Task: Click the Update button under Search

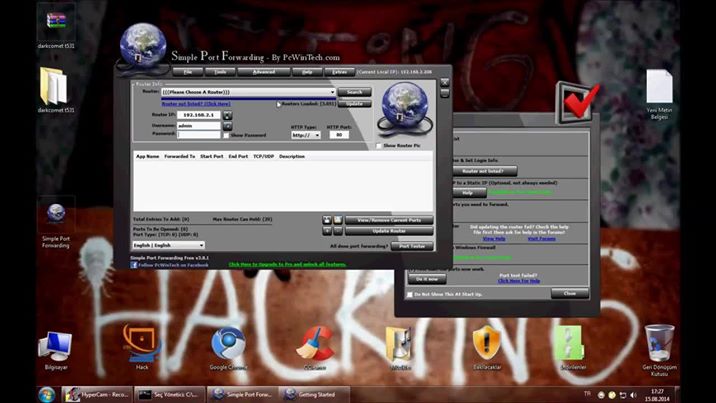Action: click(354, 104)
